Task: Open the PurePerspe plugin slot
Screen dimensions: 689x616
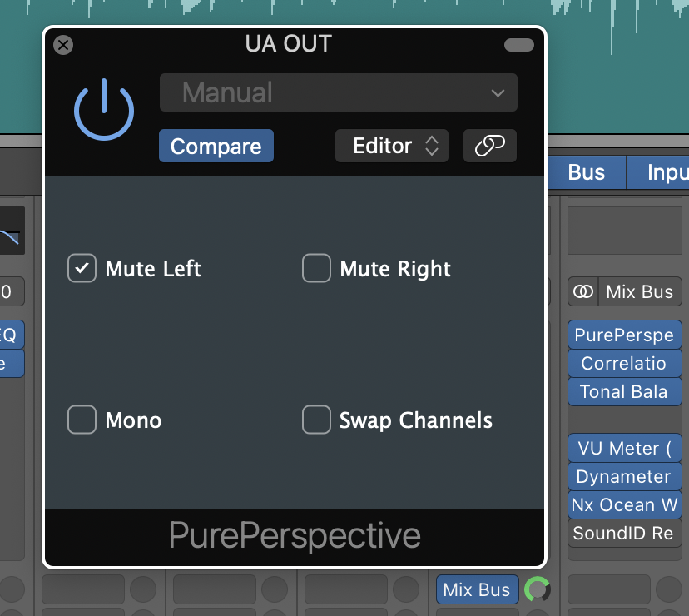Action: pyautogui.click(x=624, y=335)
